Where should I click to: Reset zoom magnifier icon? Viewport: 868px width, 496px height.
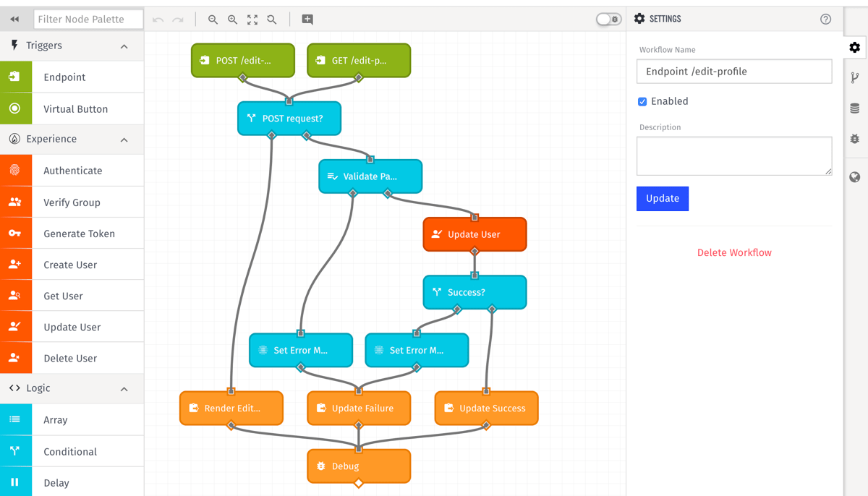(x=272, y=20)
